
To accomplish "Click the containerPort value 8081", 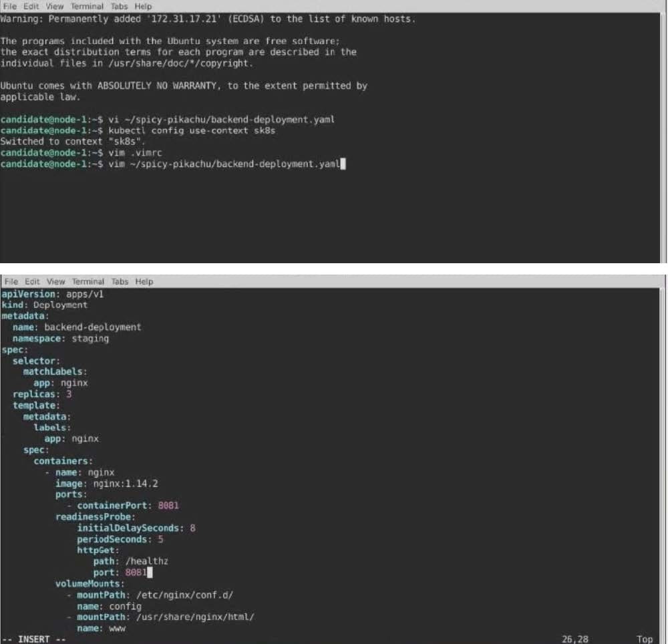I will tap(168, 506).
